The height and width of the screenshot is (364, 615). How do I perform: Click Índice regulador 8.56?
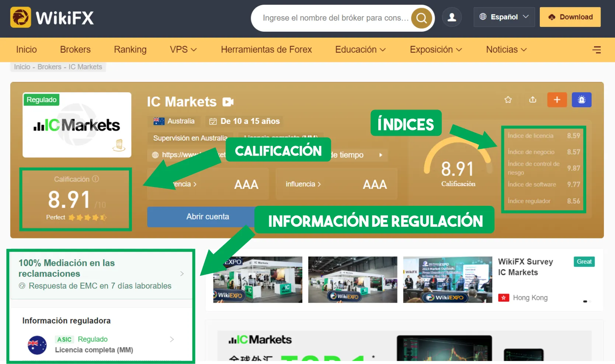click(544, 201)
